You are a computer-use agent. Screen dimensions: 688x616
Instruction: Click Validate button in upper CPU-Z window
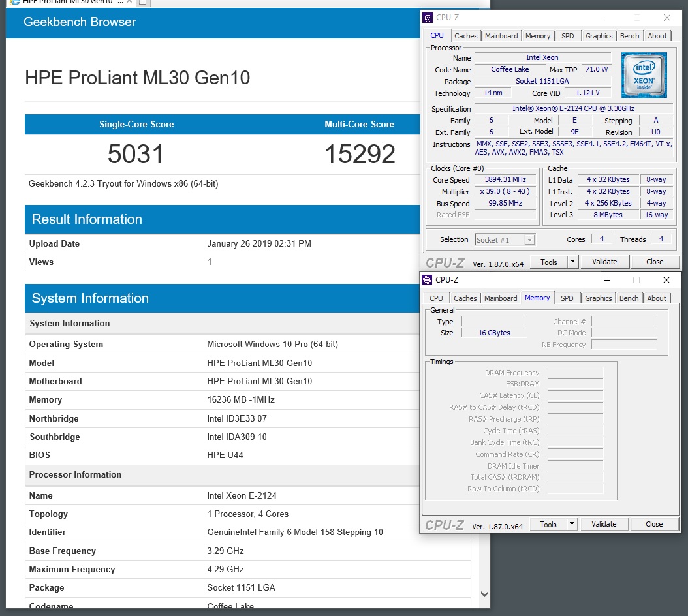(604, 262)
